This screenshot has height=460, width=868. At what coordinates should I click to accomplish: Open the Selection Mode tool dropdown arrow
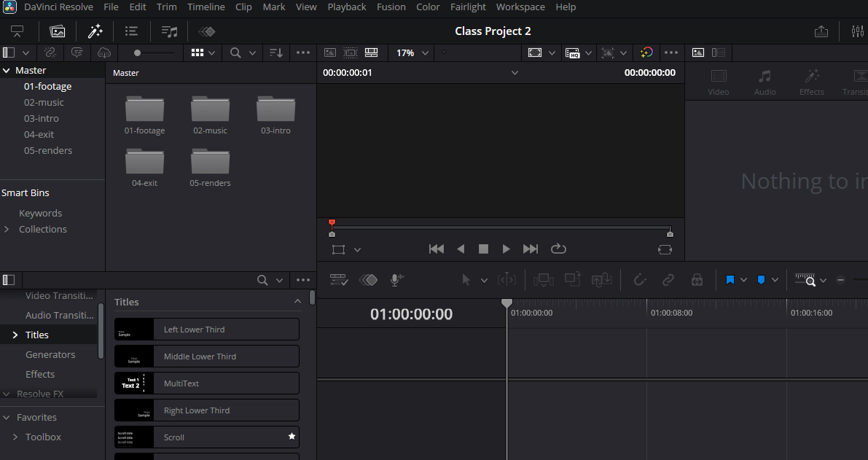(484, 281)
